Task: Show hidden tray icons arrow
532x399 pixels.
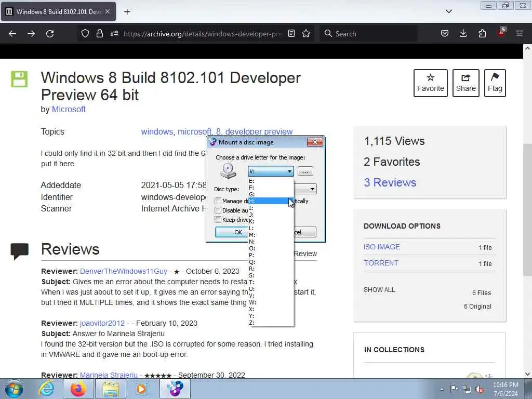Action: click(x=442, y=389)
